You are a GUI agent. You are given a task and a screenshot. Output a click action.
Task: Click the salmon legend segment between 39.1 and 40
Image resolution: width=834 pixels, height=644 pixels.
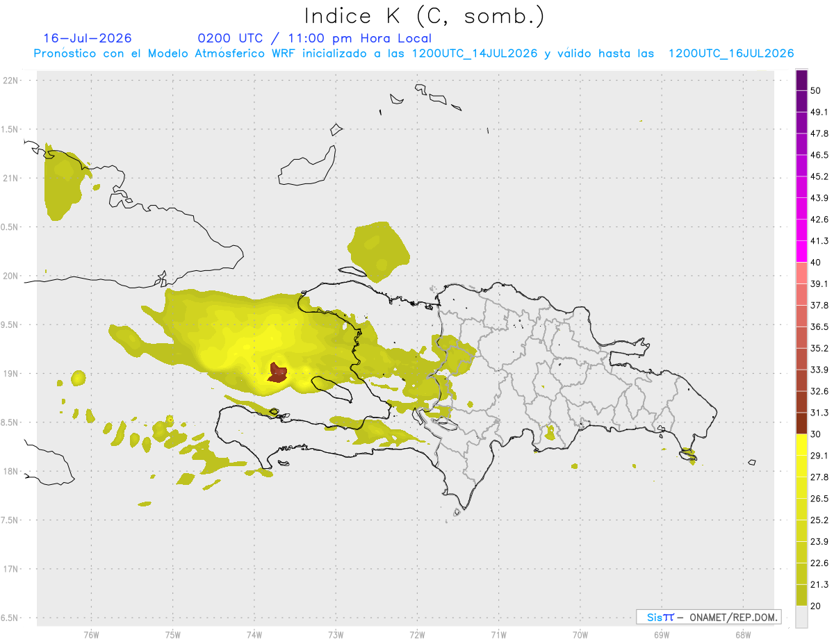point(802,273)
